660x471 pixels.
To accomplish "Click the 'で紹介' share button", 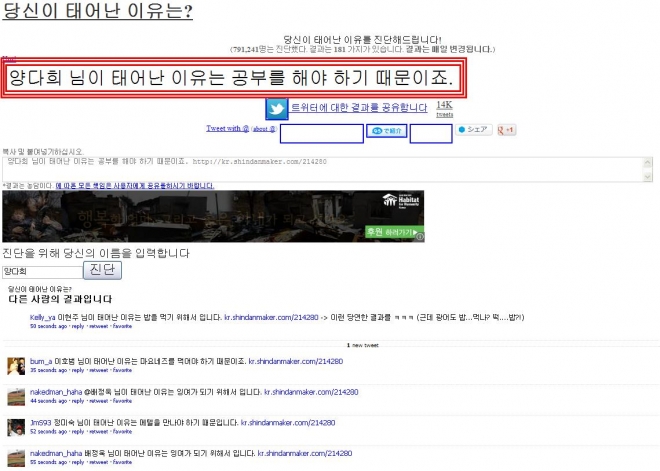I will 386,130.
